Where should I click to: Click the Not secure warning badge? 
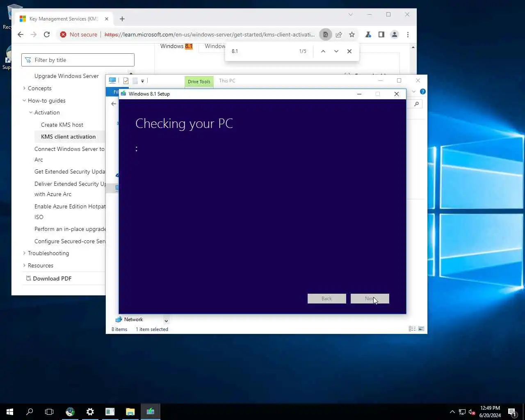79,34
